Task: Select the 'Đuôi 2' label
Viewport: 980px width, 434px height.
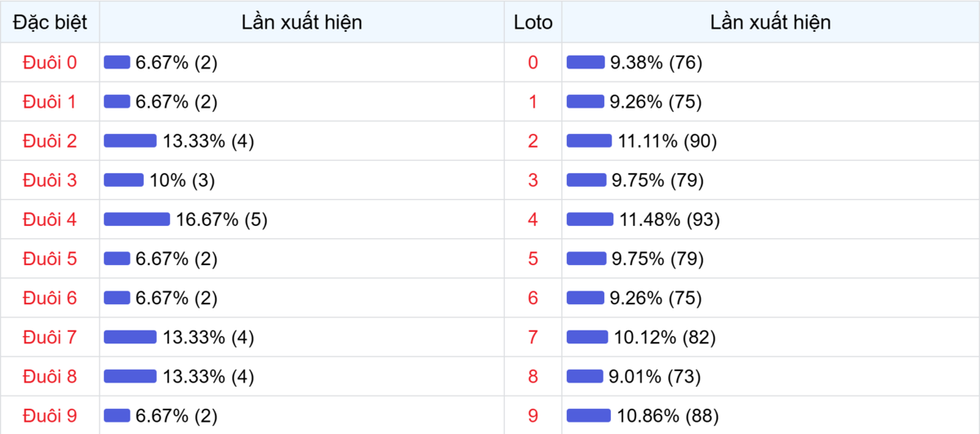Action: [50, 141]
